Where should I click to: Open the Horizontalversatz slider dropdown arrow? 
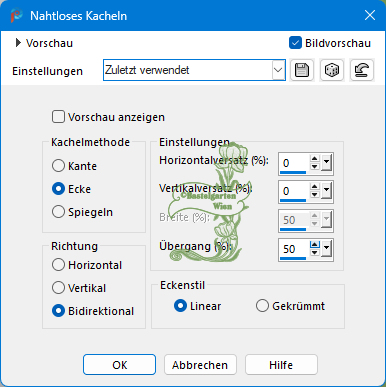tap(327, 163)
